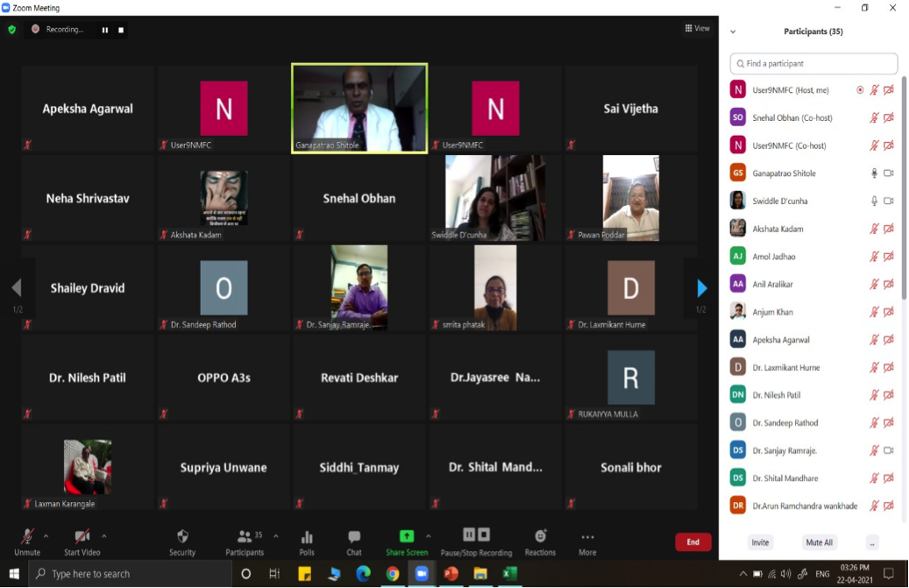Click the red End meeting button
The width and height of the screenshot is (909, 588).
coord(692,542)
